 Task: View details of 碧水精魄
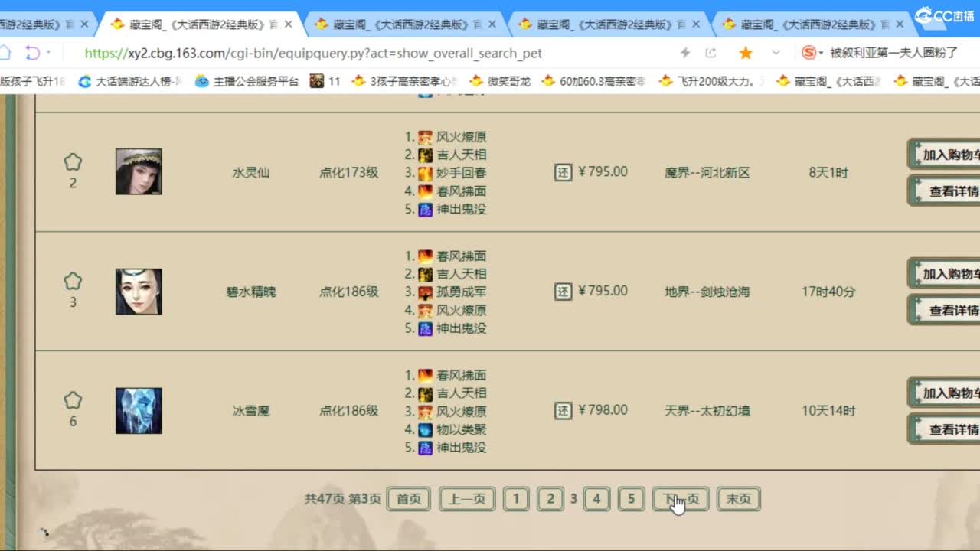point(944,311)
